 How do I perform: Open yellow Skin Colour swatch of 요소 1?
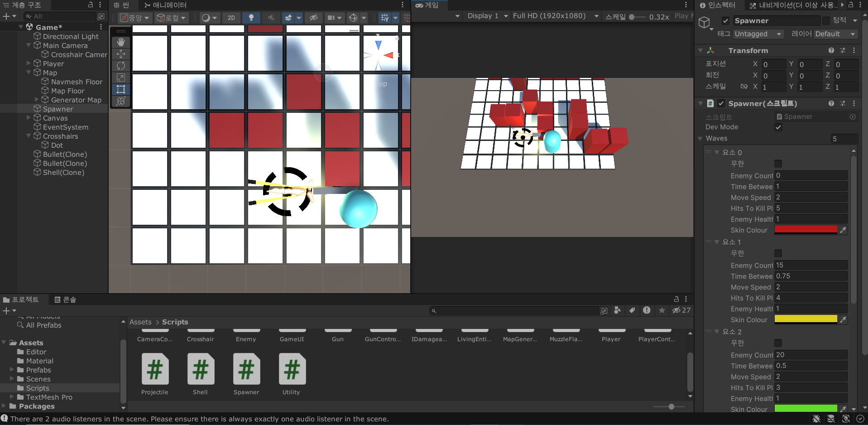click(x=806, y=320)
